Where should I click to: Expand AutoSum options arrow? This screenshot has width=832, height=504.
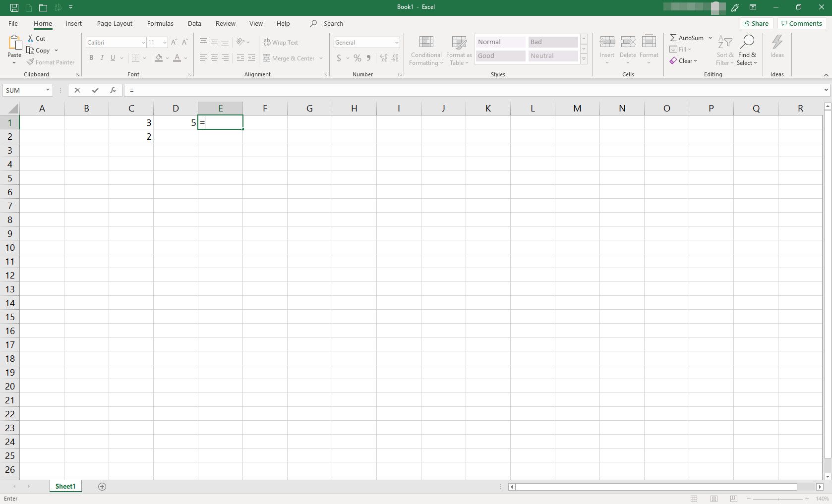click(x=710, y=38)
